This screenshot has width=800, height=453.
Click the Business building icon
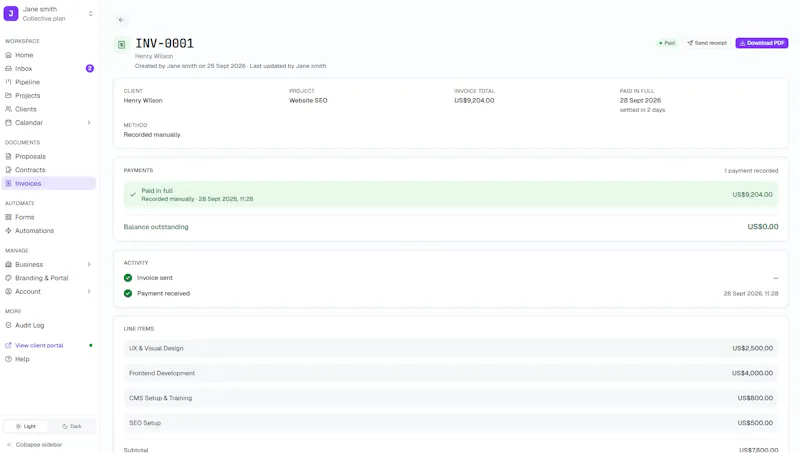pyautogui.click(x=8, y=264)
